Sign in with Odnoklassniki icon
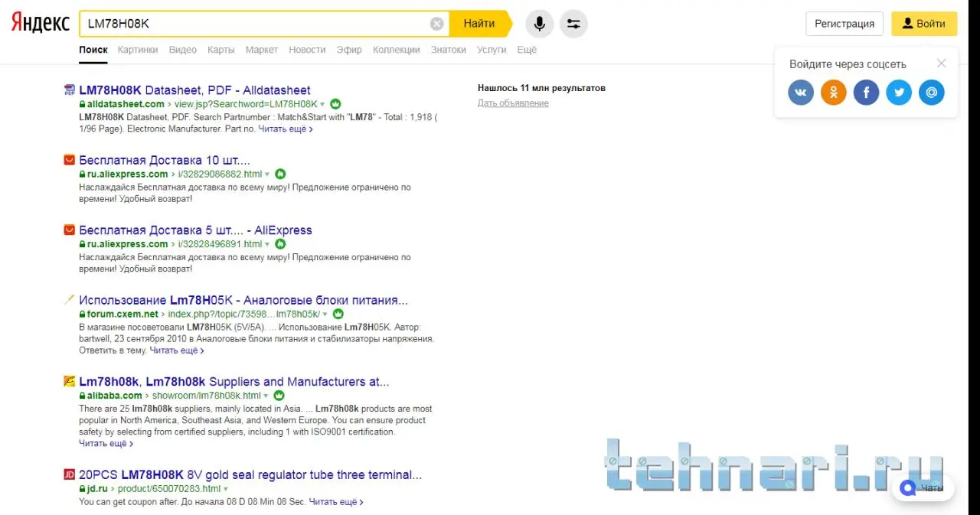Screen dimensions: 980x515 pyautogui.click(x=834, y=93)
